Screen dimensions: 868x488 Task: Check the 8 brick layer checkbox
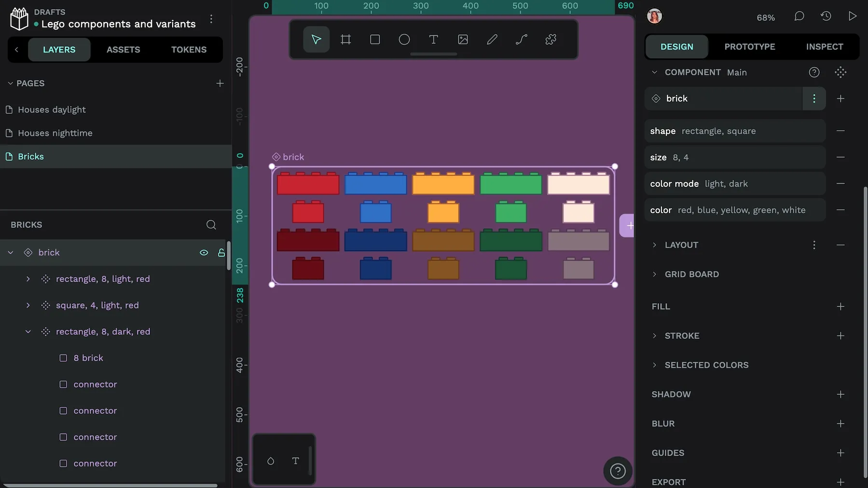point(63,358)
